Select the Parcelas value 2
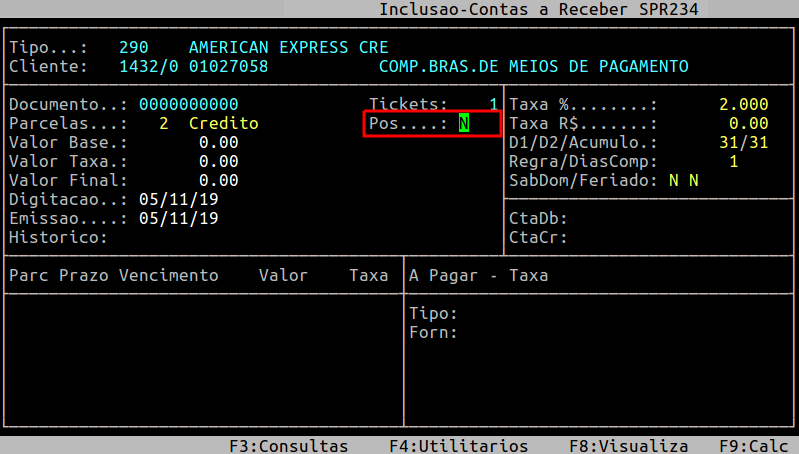 pyautogui.click(x=163, y=124)
